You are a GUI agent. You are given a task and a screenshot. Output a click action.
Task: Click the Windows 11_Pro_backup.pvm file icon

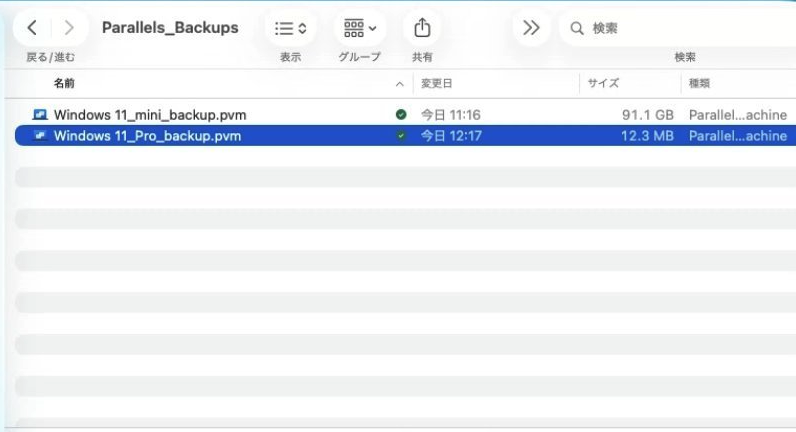pos(40,136)
